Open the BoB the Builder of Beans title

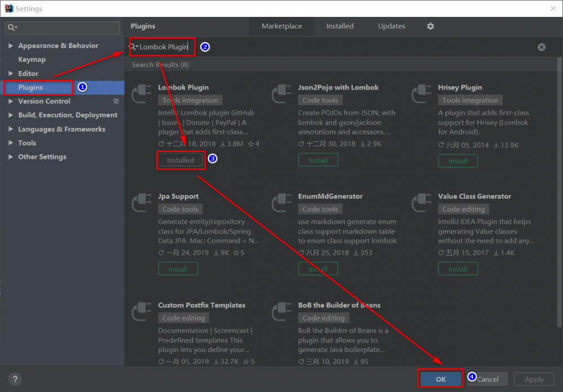(339, 305)
